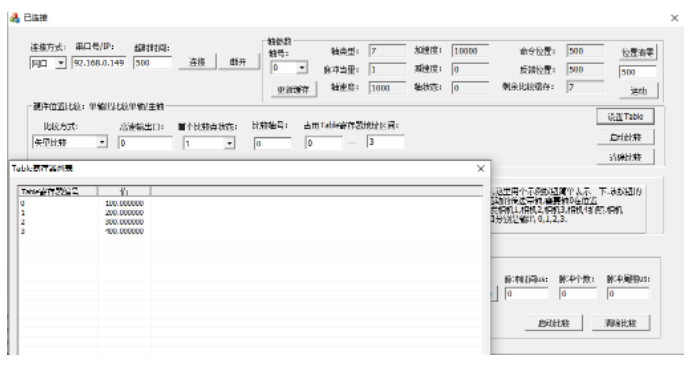This screenshot has width=695, height=368.
Task: Click the lower start compare button
Action: click(x=554, y=323)
